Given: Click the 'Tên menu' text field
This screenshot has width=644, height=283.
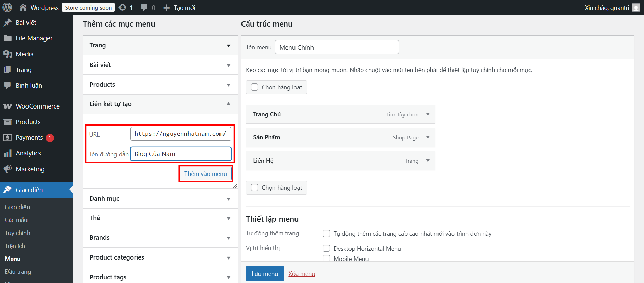Looking at the screenshot, I should [337, 47].
